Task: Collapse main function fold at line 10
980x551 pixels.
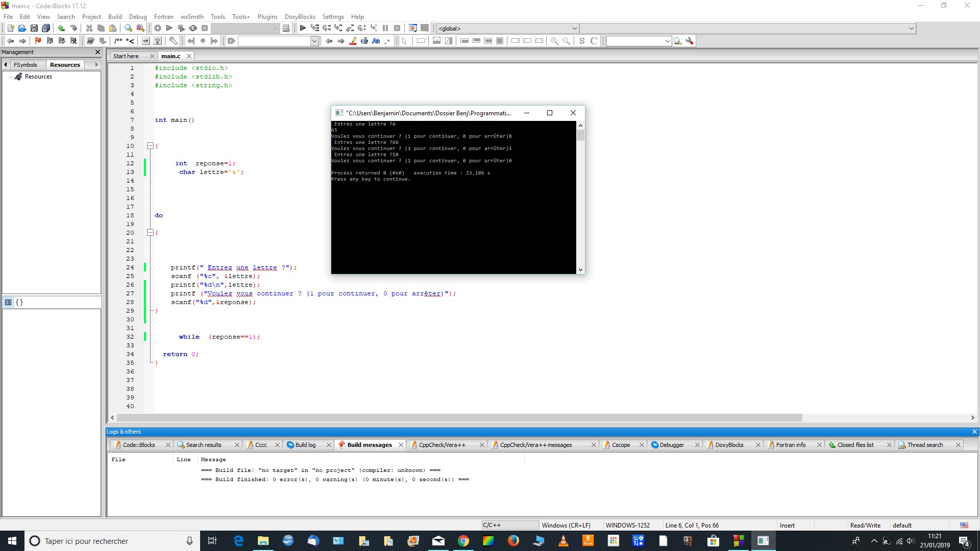Action: tap(150, 146)
